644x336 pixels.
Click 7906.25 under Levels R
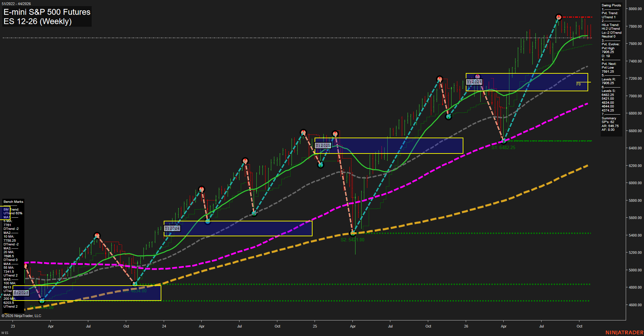pyautogui.click(x=608, y=83)
